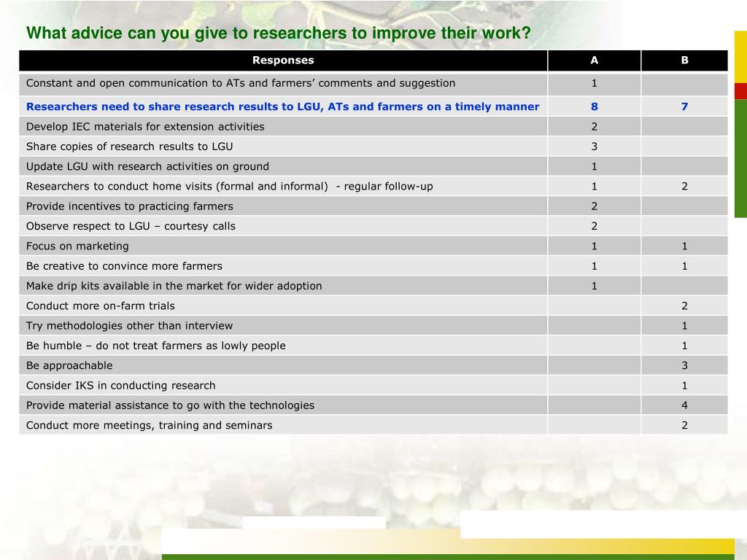Select 'Researchers to conduct home visits' row text
Image resolution: width=747 pixels, height=560 pixels.
pos(230,187)
